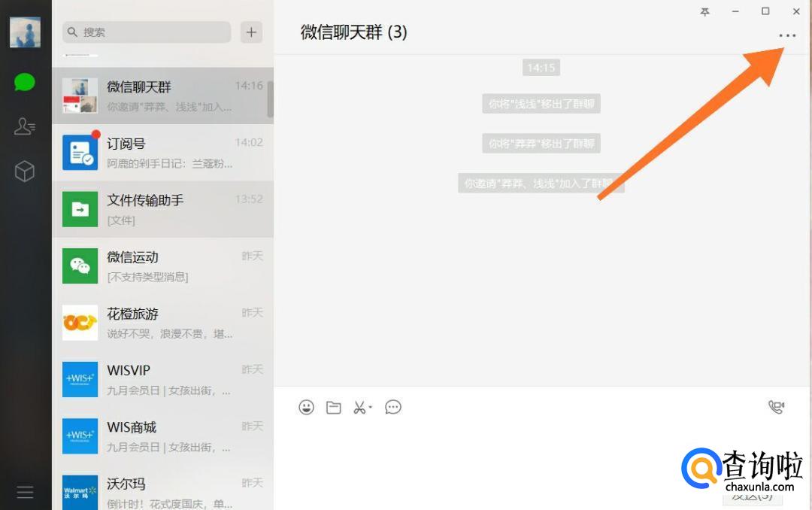
Task: Pin the window using the pin icon
Action: (704, 11)
